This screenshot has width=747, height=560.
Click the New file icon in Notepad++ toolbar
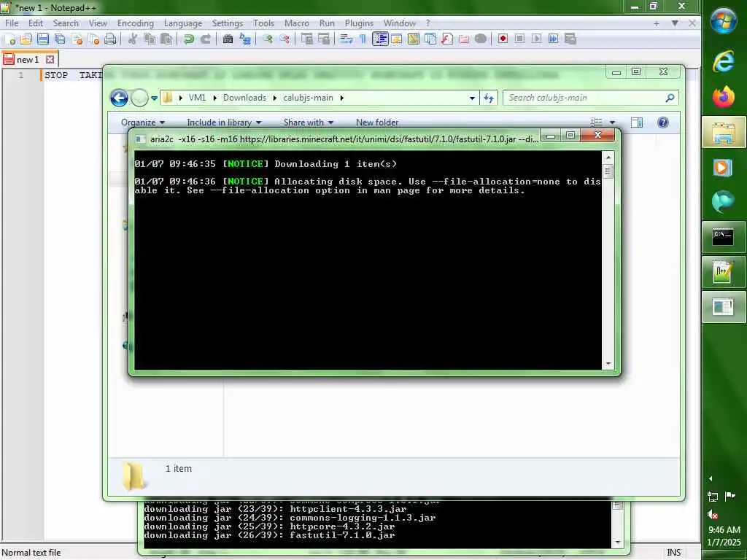point(9,39)
